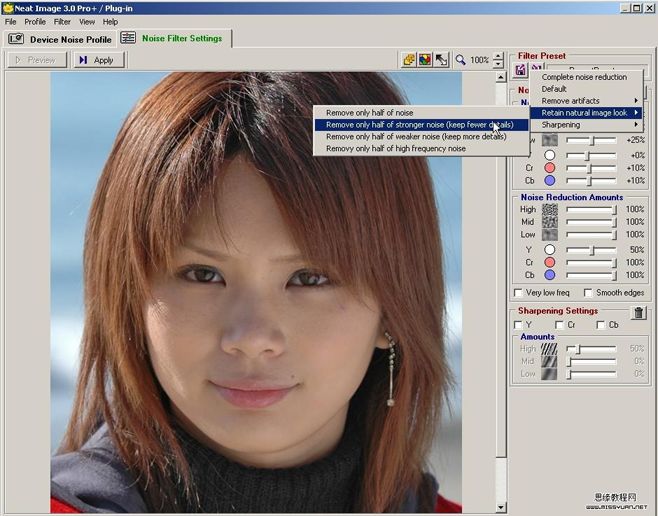Click the diagonal arrow fit-to-window icon
658x516 pixels.
[x=441, y=60]
